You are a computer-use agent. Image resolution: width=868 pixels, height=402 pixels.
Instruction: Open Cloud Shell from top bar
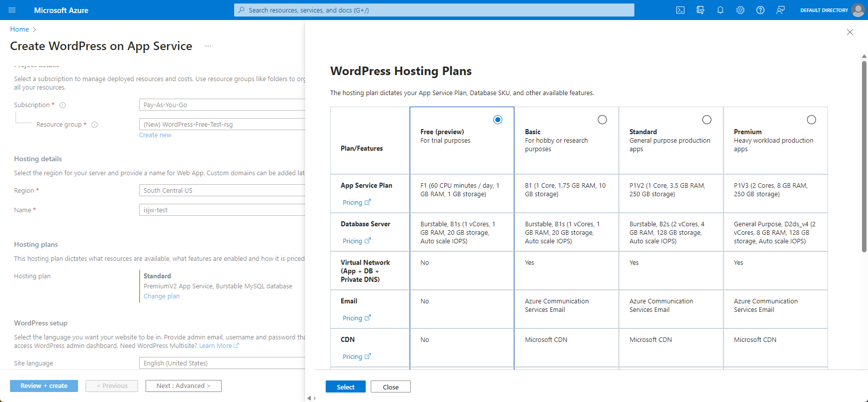click(680, 10)
